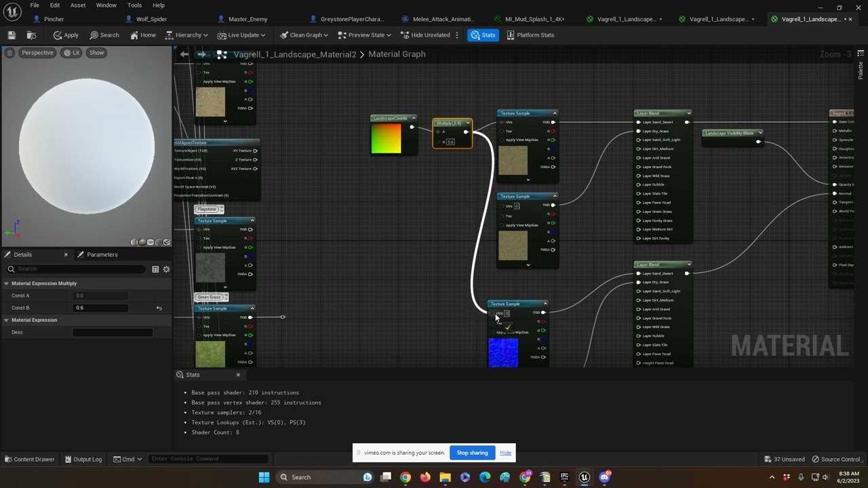This screenshot has width=868, height=488.
Task: Select the LandscapeCoords node
Action: pos(393,134)
